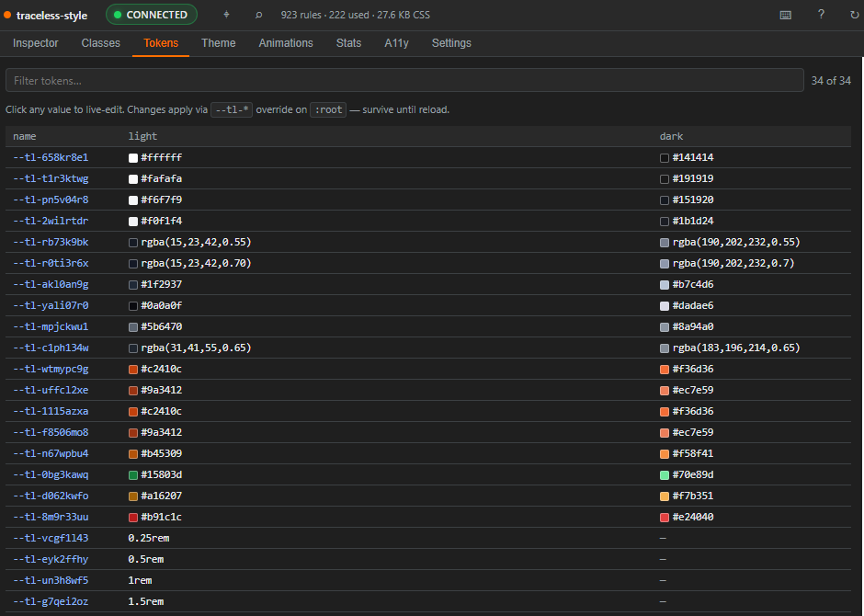Click dark swatch of --tl-8m9r33uu
This screenshot has height=616, width=864.
click(665, 518)
